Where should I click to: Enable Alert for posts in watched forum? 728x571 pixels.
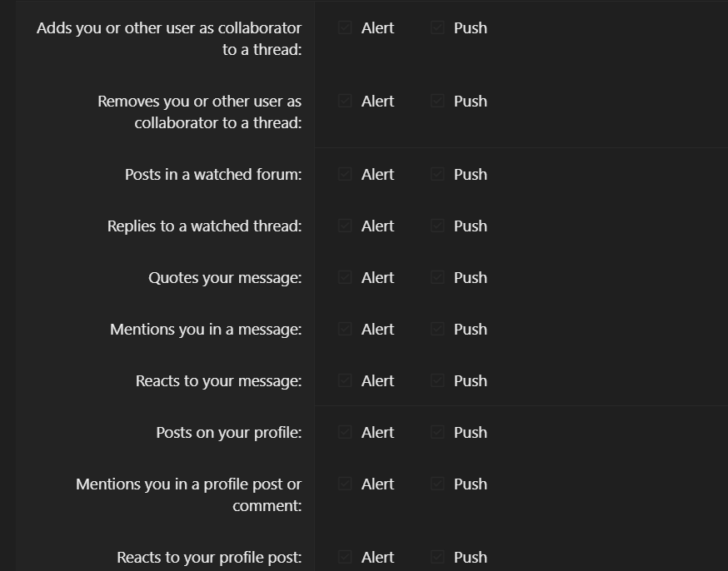pos(346,175)
